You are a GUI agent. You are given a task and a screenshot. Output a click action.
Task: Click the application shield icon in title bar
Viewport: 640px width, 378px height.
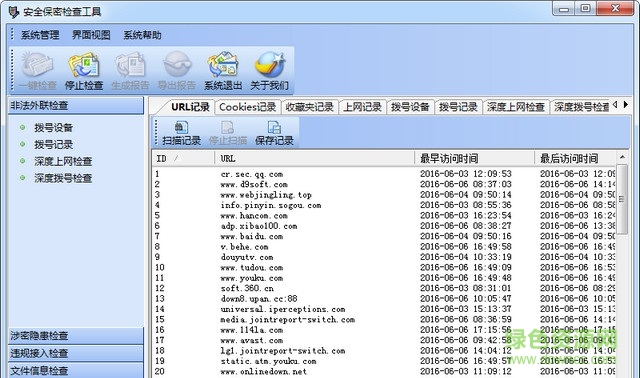pyautogui.click(x=13, y=11)
